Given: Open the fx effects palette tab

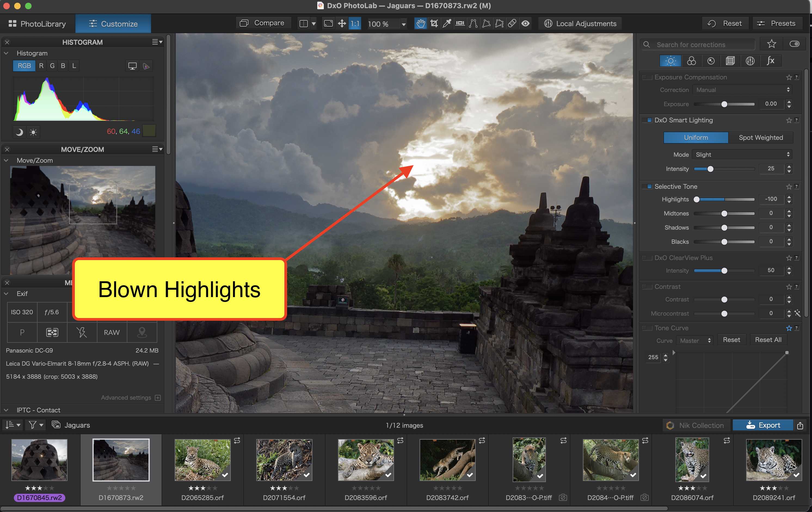Looking at the screenshot, I should pyautogui.click(x=770, y=61).
